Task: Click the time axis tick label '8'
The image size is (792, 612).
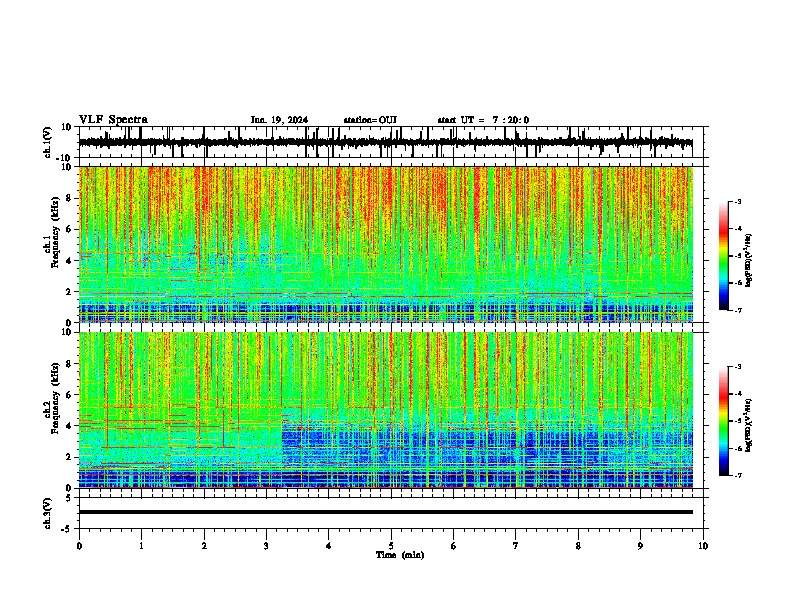Action: pos(578,546)
